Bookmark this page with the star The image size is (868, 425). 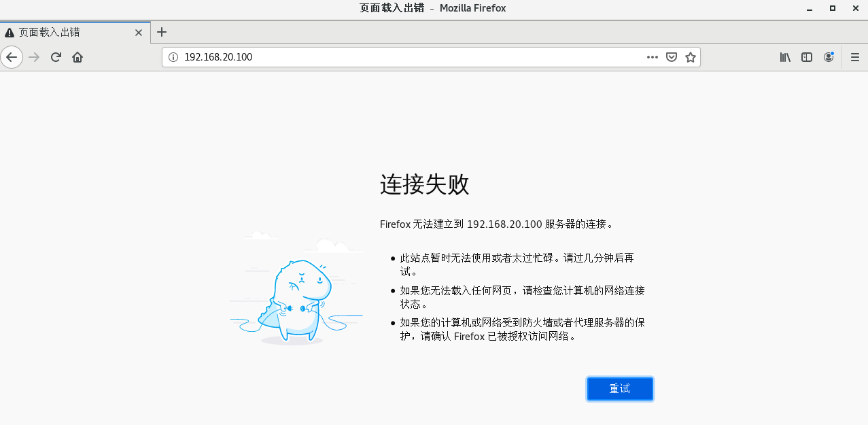point(691,57)
